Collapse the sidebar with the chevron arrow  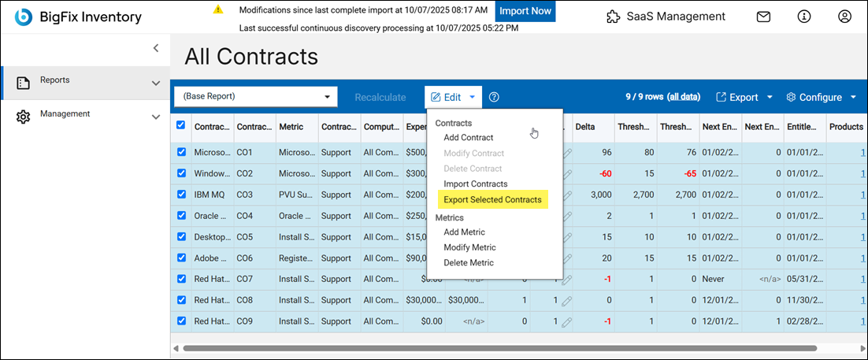pyautogui.click(x=156, y=48)
